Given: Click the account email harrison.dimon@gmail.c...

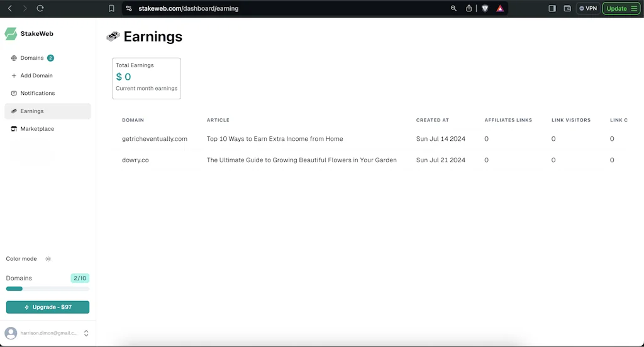Looking at the screenshot, I should 48,333.
